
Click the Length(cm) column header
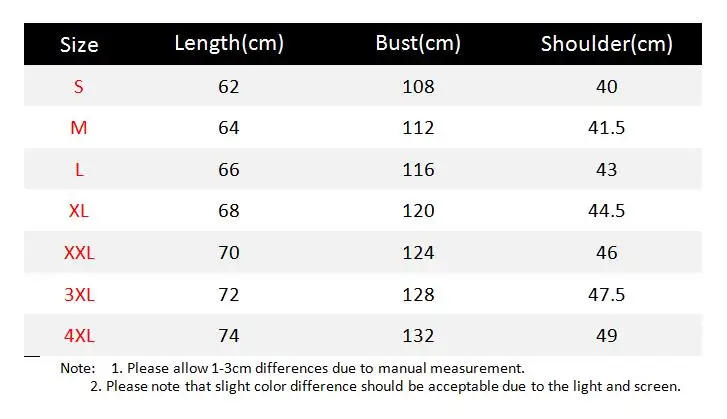point(229,44)
